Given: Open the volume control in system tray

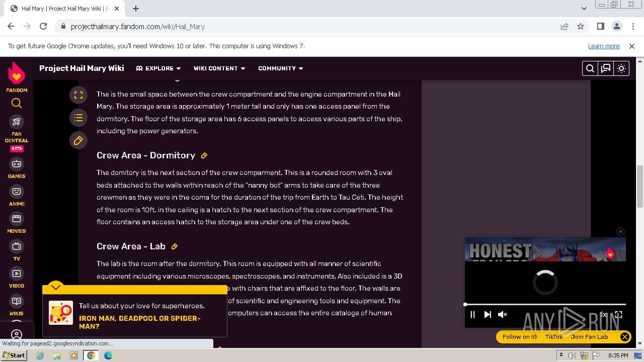Looking at the screenshot, I should click(x=572, y=355).
